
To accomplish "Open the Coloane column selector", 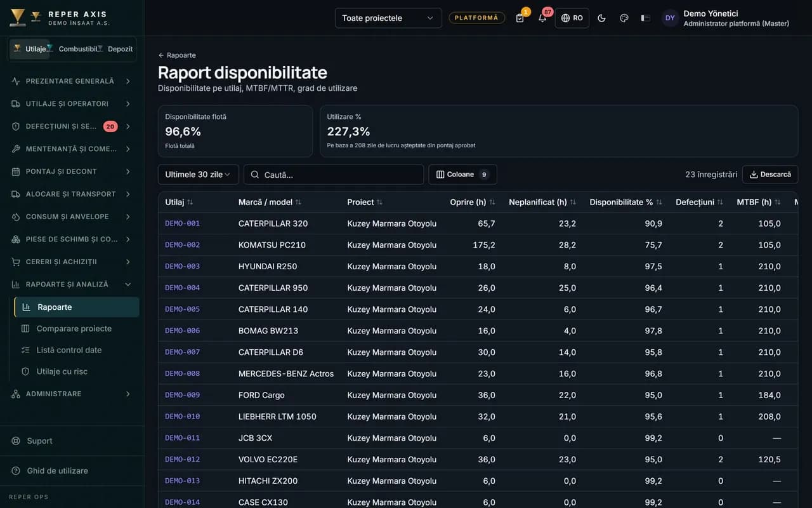I will click(462, 175).
